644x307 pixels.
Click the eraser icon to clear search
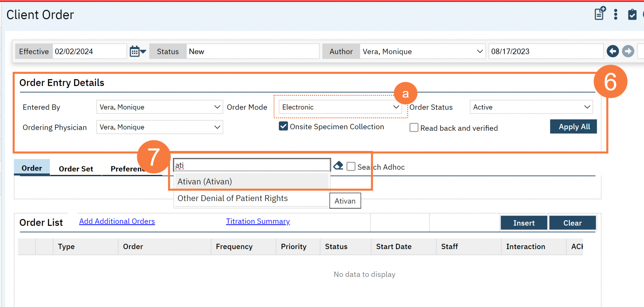[x=338, y=165]
